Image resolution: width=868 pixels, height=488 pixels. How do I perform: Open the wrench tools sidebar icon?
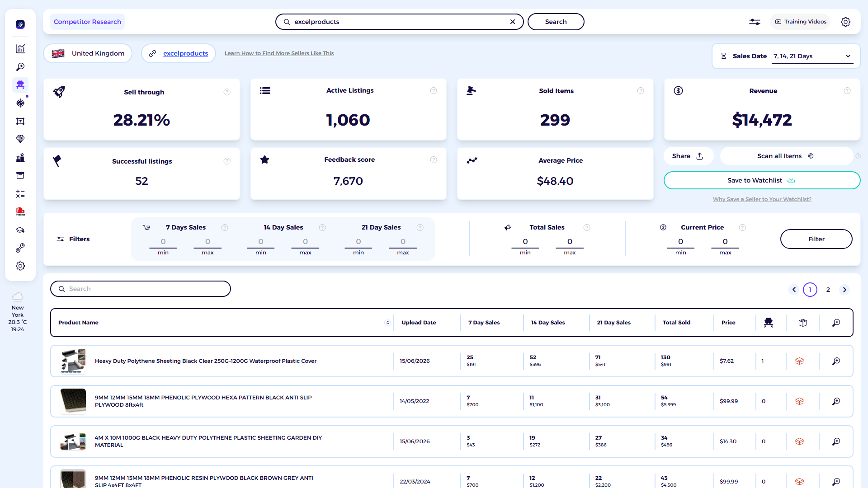tap(20, 248)
